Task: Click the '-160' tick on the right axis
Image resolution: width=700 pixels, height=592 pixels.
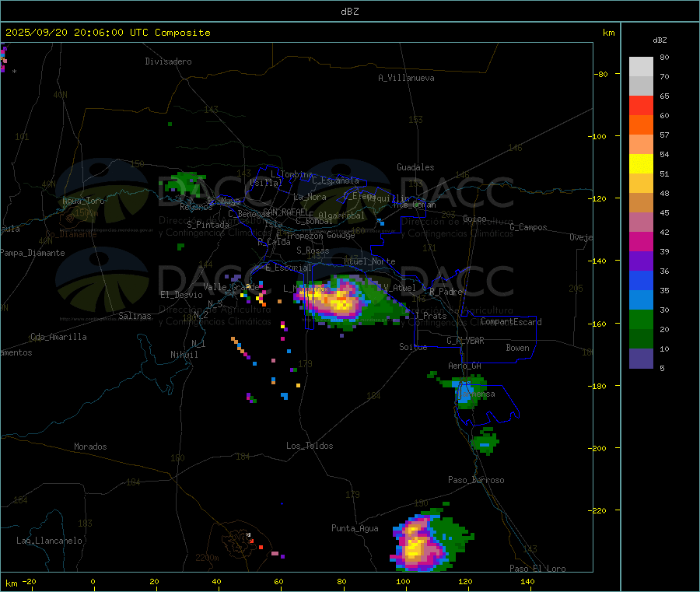Action: click(x=599, y=324)
